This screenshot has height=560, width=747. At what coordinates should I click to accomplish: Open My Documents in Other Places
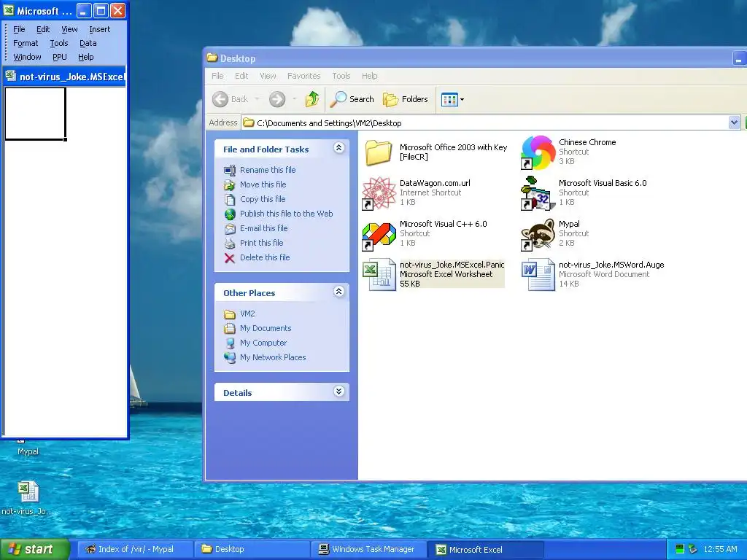point(266,328)
